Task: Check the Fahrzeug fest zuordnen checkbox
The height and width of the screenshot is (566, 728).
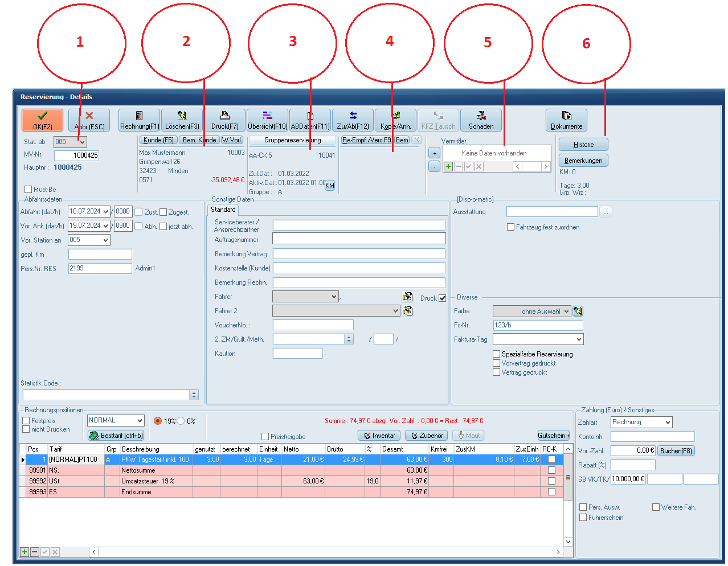Action: point(511,227)
